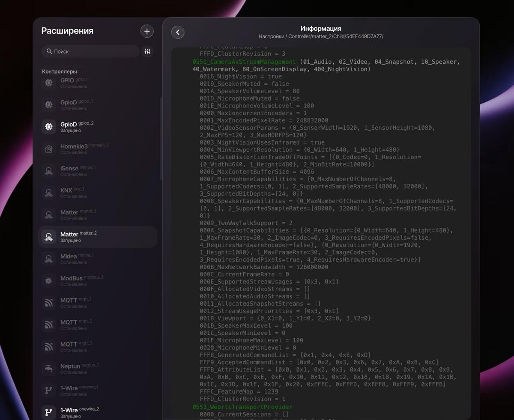Select the MQTT mqtt_1 controller
Image resolution: width=514 pixels, height=420 pixels.
click(x=98, y=303)
